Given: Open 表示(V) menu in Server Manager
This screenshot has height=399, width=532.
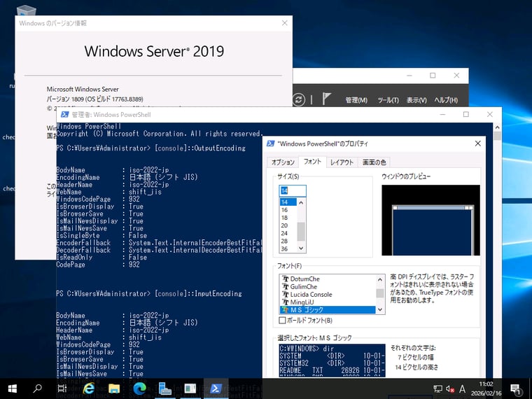Looking at the screenshot, I should tap(416, 100).
